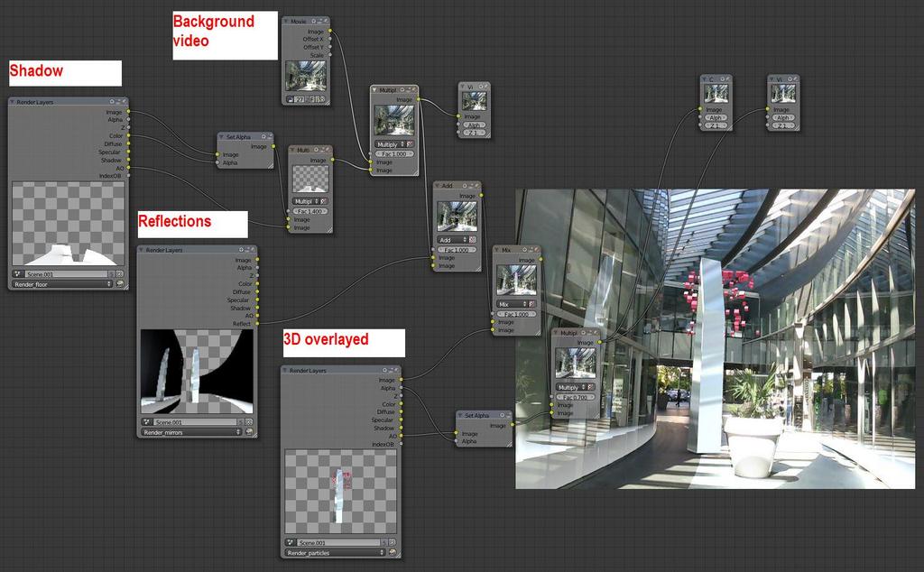Viewport: 924px width, 572px height.
Task: Click Reflect output socket on Render_mirrors node
Action: [257, 323]
